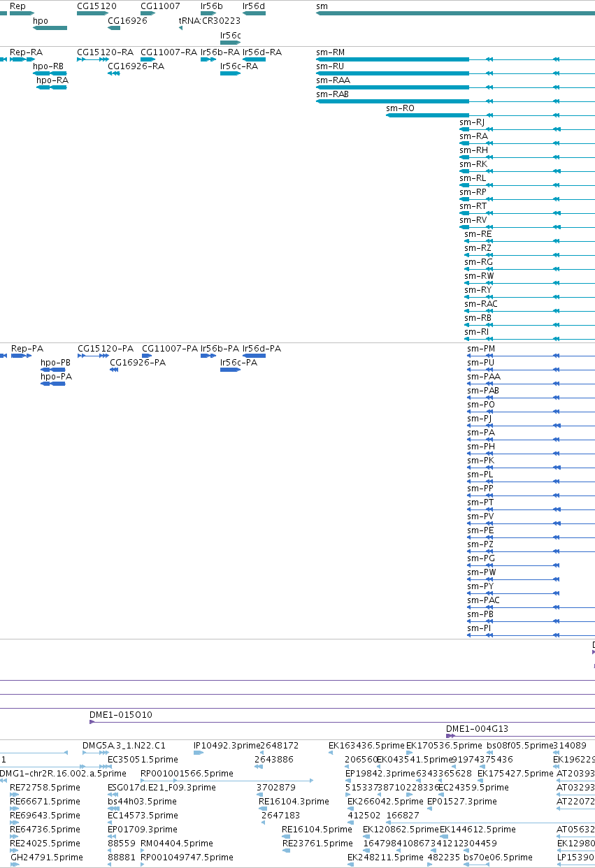
Task: Click the sm-PM CDS label
Action: point(481,348)
